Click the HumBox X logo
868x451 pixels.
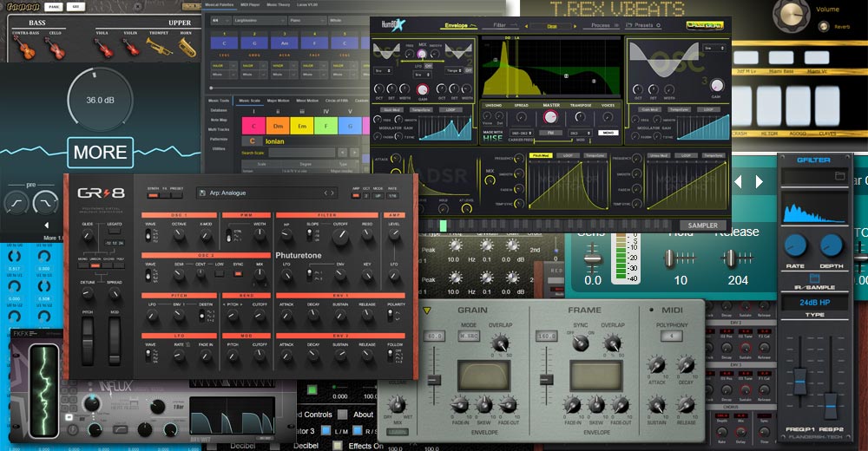395,26
